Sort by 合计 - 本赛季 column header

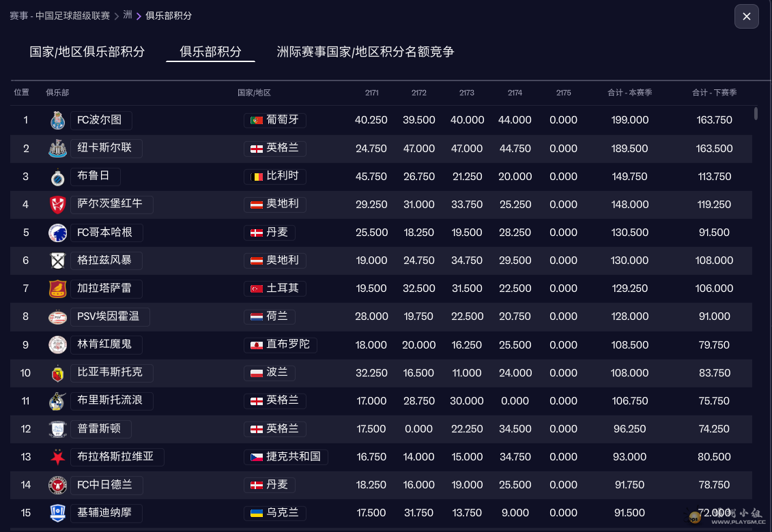629,93
